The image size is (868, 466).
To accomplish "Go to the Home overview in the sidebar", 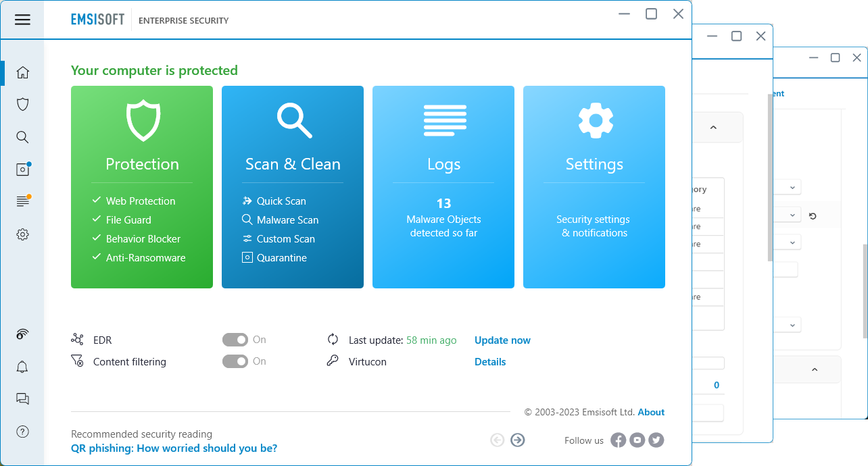I will point(22,72).
